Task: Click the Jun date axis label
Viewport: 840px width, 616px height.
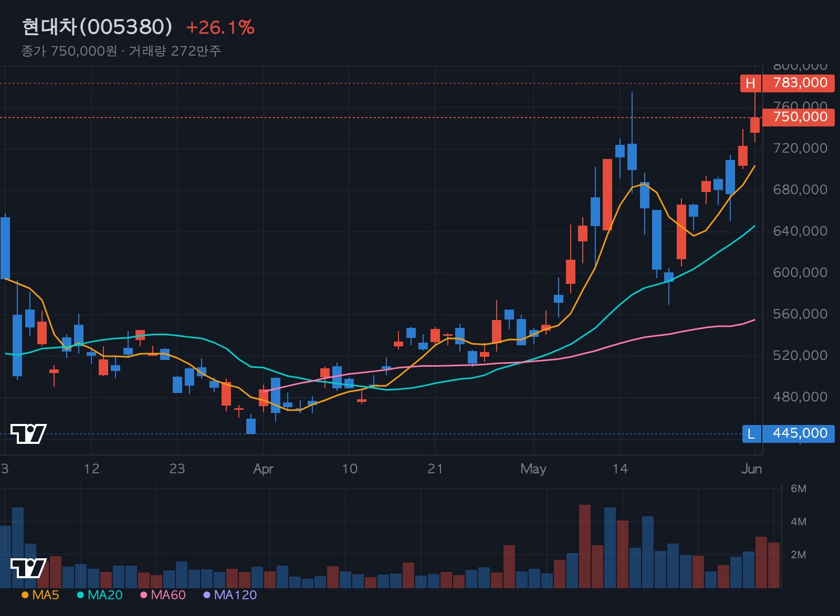Action: [751, 469]
